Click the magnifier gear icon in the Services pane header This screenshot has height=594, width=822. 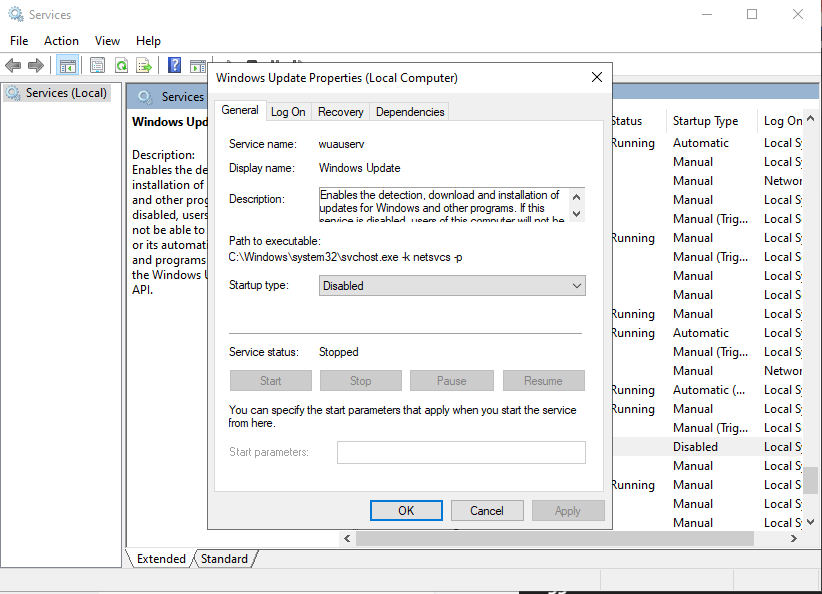coord(145,96)
